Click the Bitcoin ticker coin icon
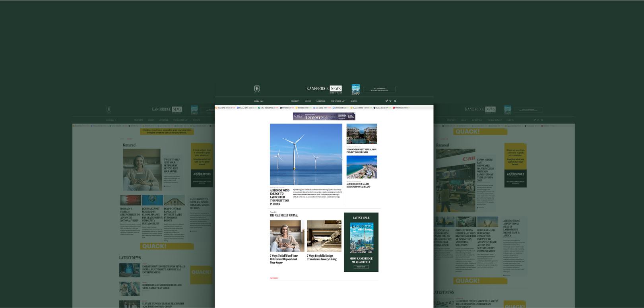This screenshot has width=644, height=308. tap(217, 108)
